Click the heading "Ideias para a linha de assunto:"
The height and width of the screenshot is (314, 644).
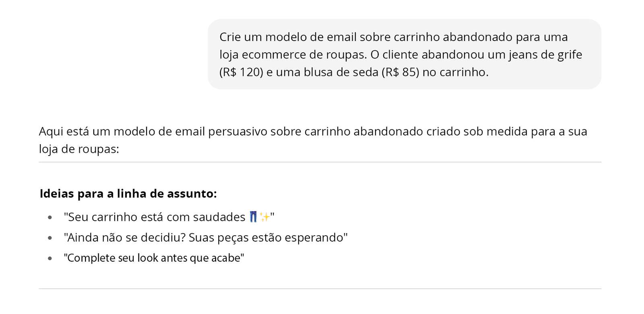[x=128, y=194]
